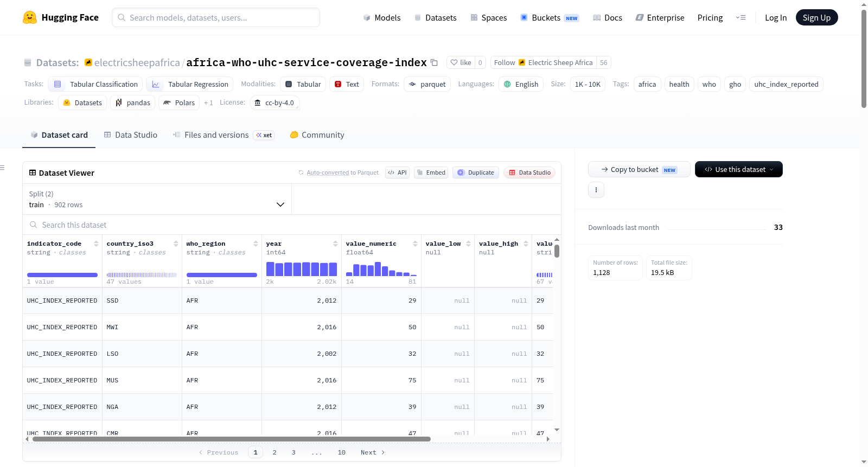Follow Electric Sheep Africa
The width and height of the screenshot is (868, 467).
click(543, 62)
